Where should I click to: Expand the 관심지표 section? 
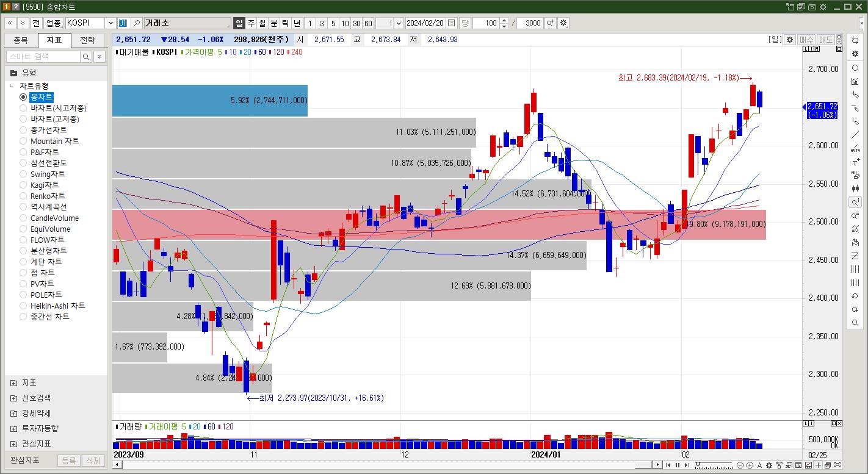(13, 443)
